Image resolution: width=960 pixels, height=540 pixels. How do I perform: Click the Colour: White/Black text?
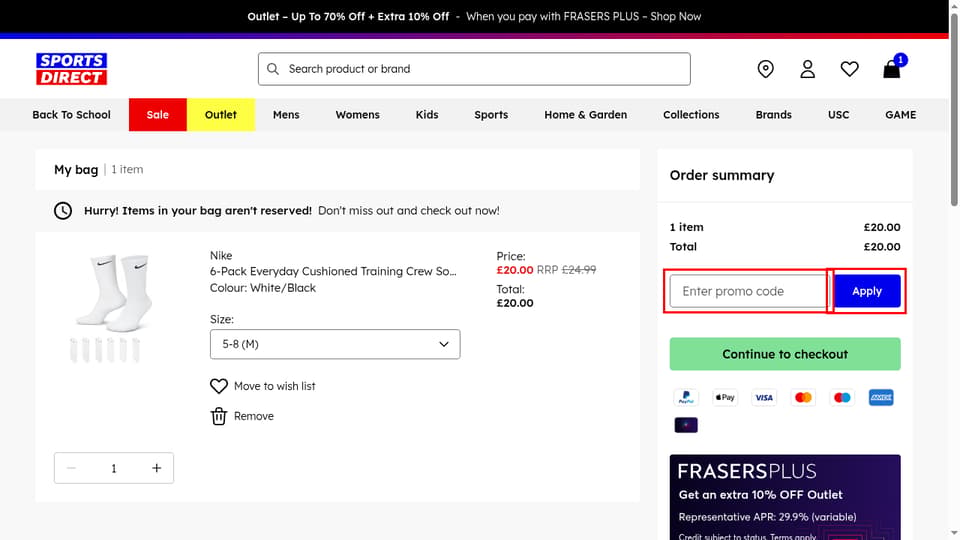[263, 288]
